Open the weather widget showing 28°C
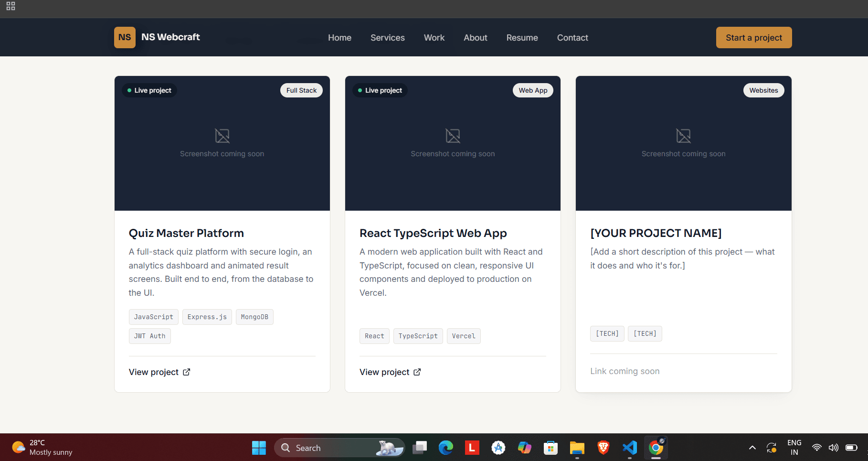The width and height of the screenshot is (868, 461). [x=42, y=448]
